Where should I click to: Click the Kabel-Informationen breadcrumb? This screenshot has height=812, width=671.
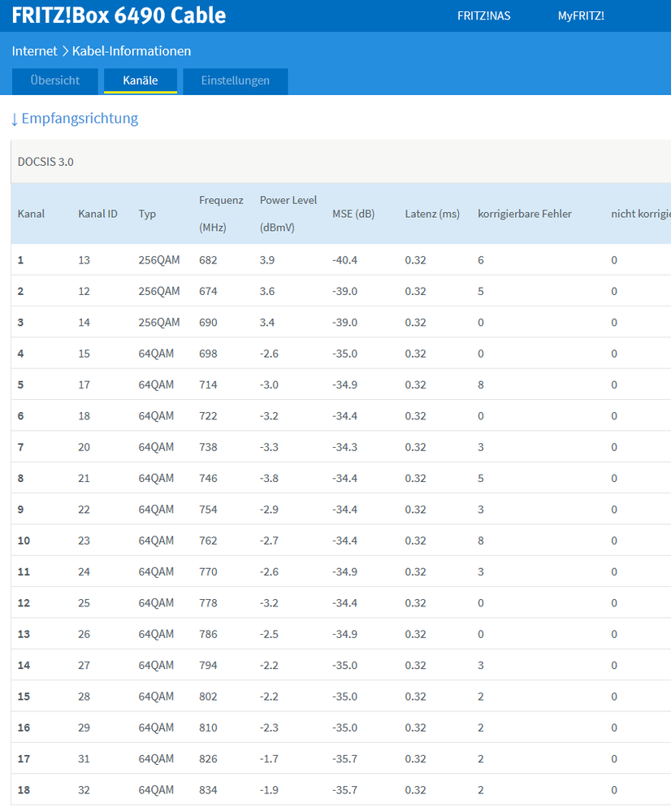(x=132, y=50)
